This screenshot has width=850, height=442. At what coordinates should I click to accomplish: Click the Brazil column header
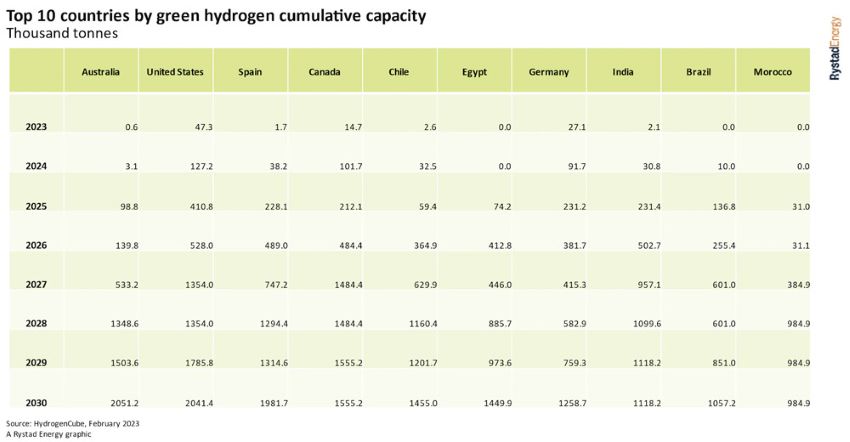[x=698, y=72]
